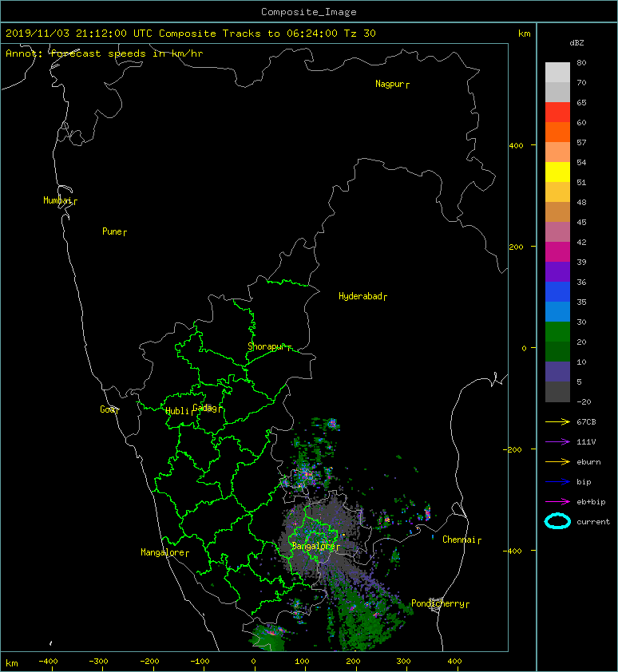Click the '-100' tick on bottom axis
The width and height of the screenshot is (618, 672).
click(x=200, y=662)
